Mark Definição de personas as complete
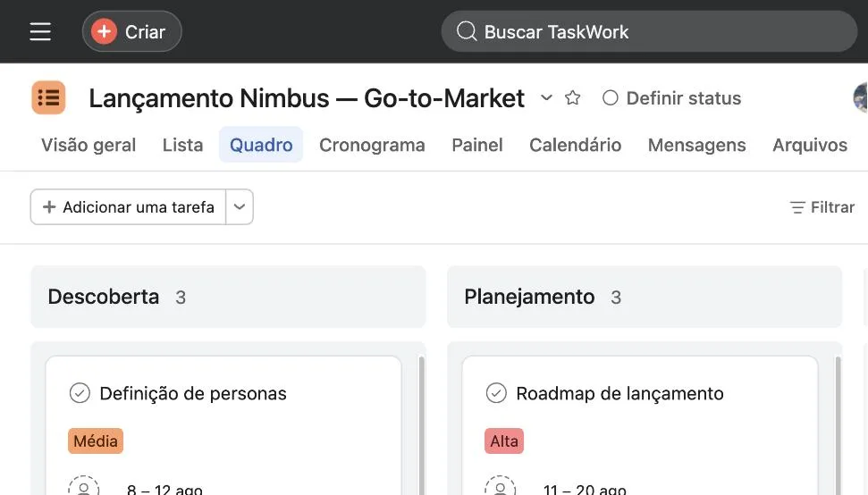The width and height of the screenshot is (868, 495). pyautogui.click(x=80, y=393)
